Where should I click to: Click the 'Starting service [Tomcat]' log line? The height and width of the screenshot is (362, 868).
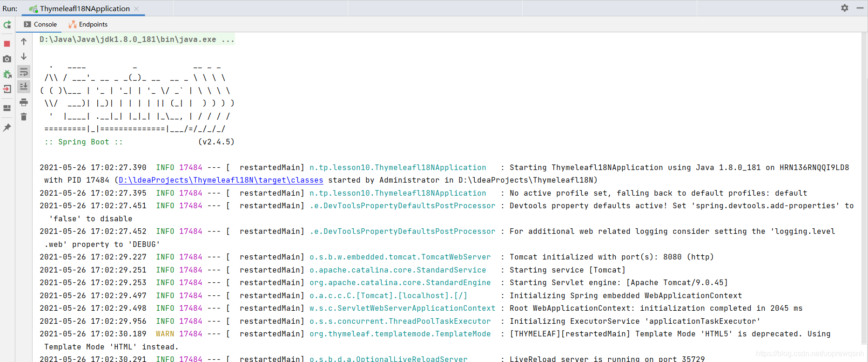coord(332,270)
